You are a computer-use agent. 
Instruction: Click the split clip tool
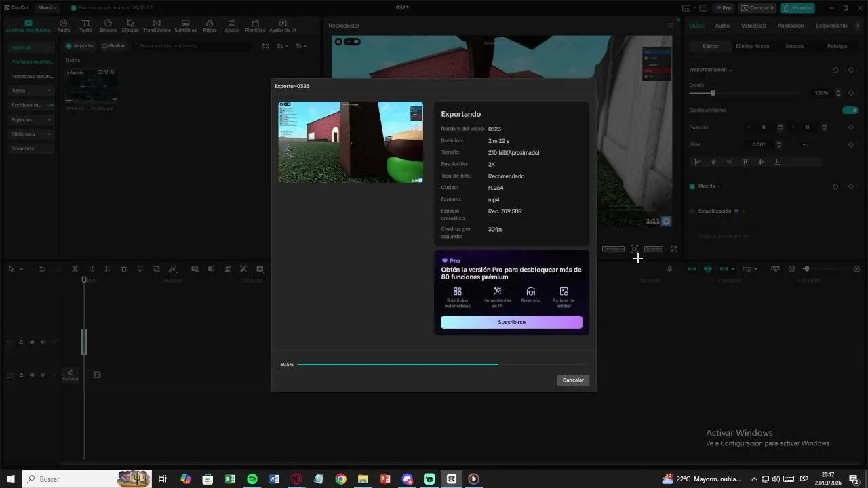click(75, 269)
